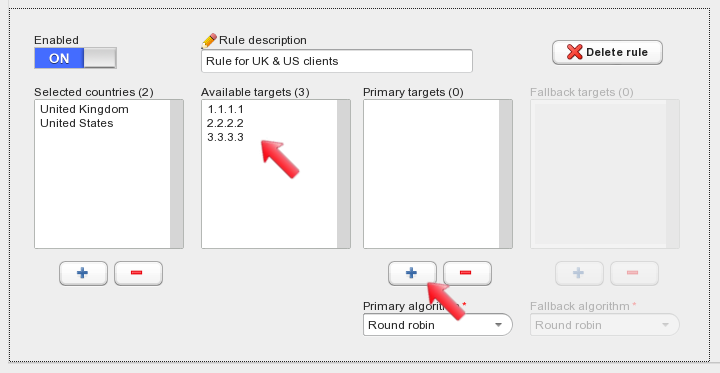Click the plus icon under Selected countries
720x373 pixels.
83,273
